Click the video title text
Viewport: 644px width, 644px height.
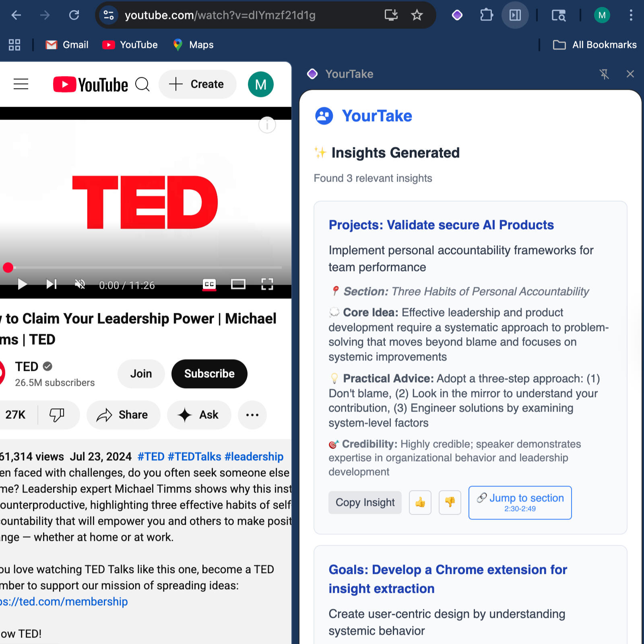coord(138,329)
